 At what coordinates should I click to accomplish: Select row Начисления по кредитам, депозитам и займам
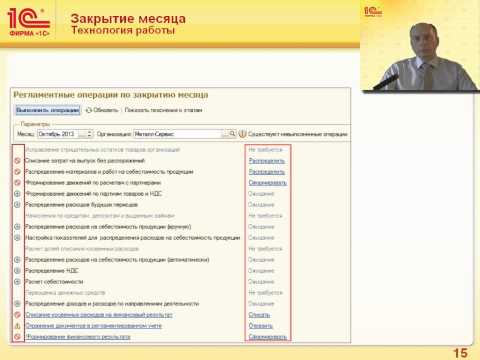(x=100, y=216)
